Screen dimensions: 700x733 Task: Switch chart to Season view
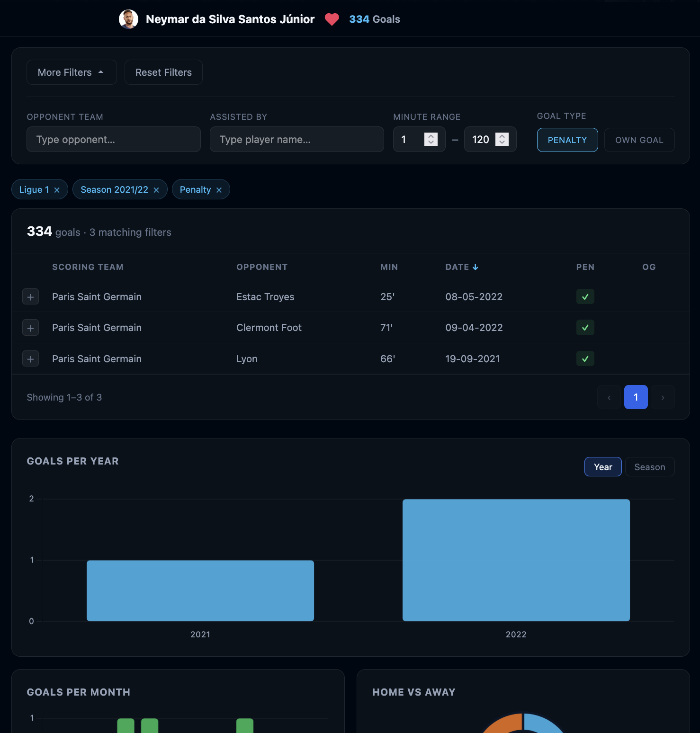650,467
